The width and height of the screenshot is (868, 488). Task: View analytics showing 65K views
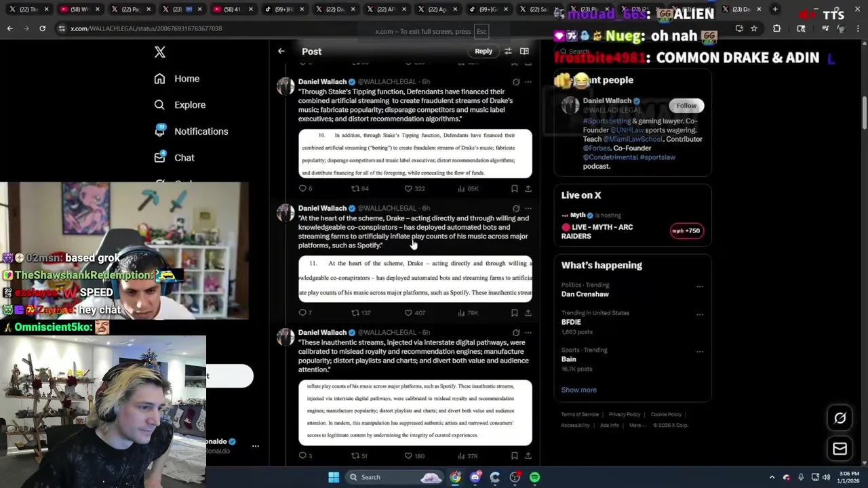tap(469, 188)
